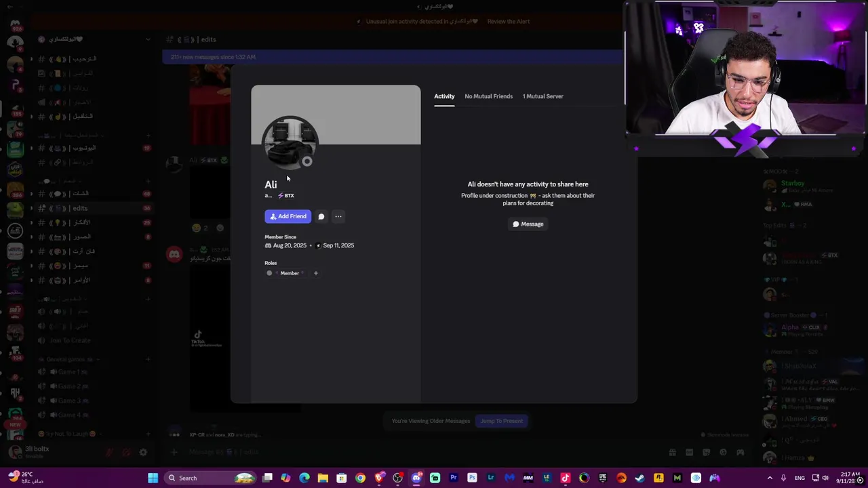The height and width of the screenshot is (488, 868).
Task: Open Brave browser from taskbar
Action: 379,478
